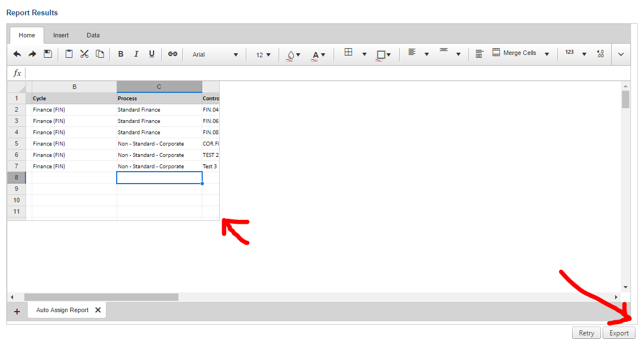Select column B header

74,87
